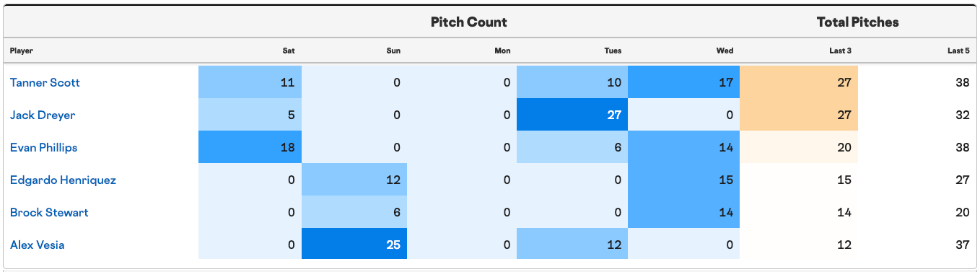Open Jack Dreyer's player link
This screenshot has height=272, width=980.
[x=43, y=115]
